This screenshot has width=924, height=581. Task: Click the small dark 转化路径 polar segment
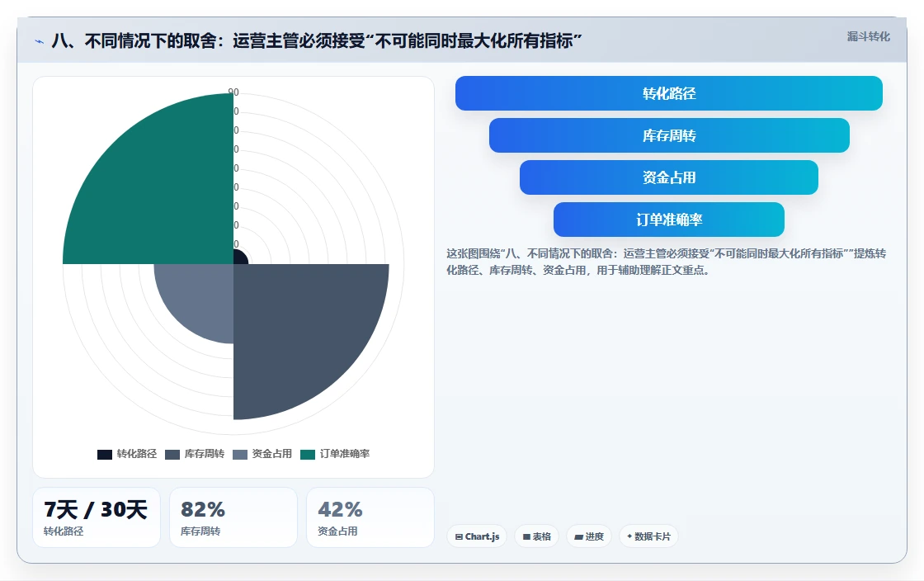coord(239,258)
